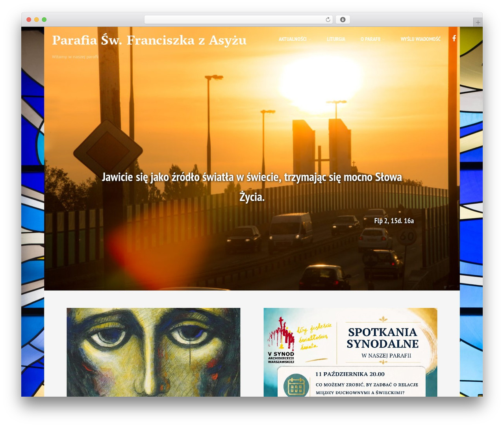Select the Wyślij wiadomość menu item
This screenshot has height=427, width=504.
coord(421,39)
